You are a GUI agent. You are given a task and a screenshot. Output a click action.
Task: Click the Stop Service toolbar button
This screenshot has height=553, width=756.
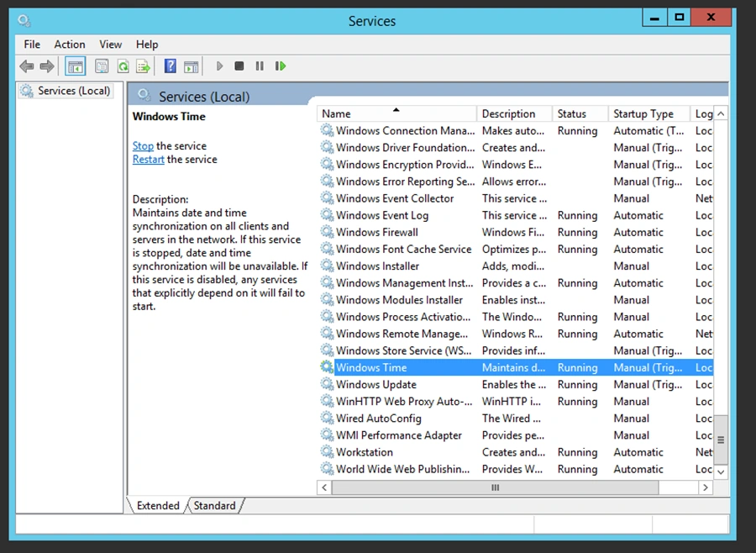(239, 66)
